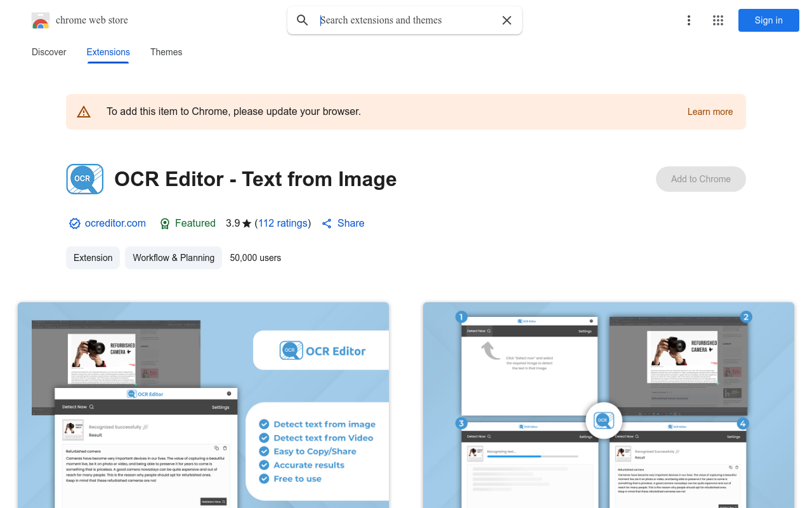The height and width of the screenshot is (508, 812).
Task: Open the second four-step screenshot
Action: coord(608,405)
